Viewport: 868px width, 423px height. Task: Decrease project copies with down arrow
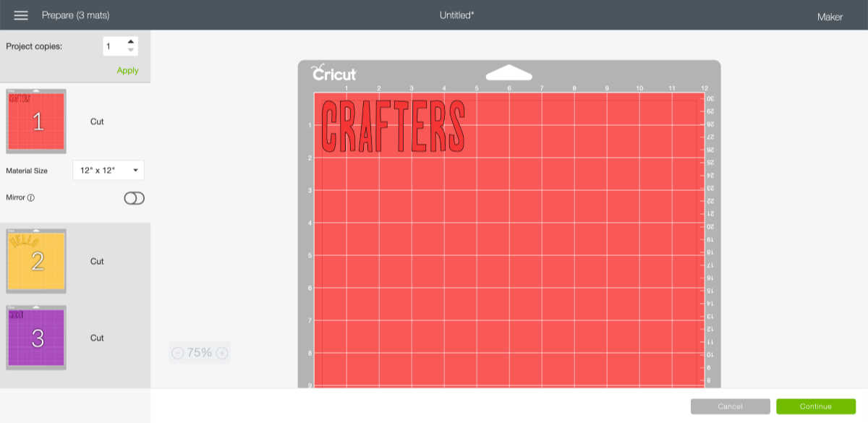coord(130,50)
